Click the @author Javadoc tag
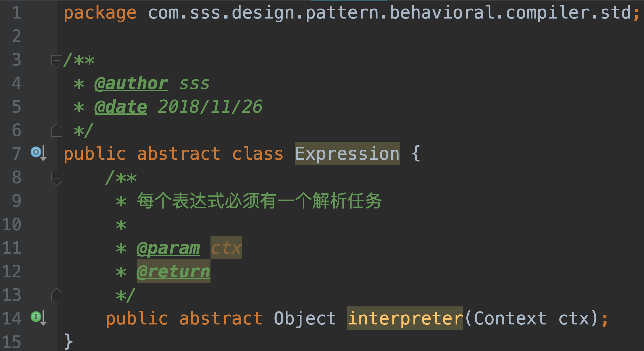644x351 pixels. tap(131, 83)
